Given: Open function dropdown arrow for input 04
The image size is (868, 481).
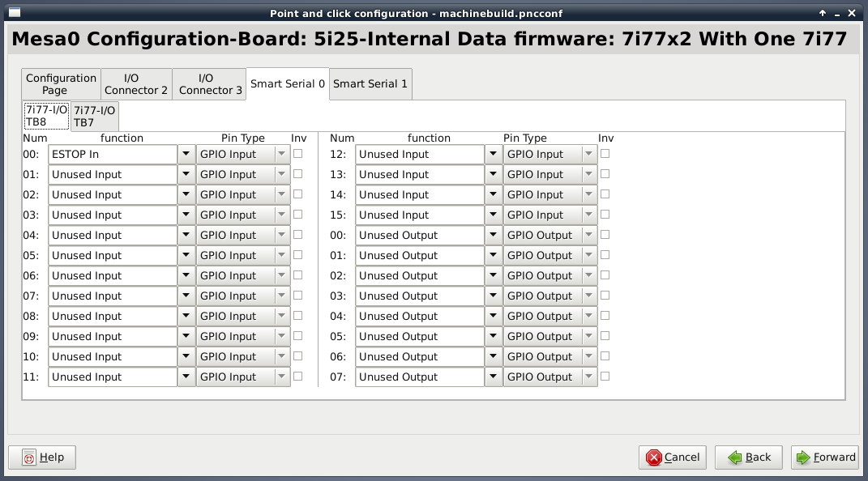Looking at the screenshot, I should [186, 236].
